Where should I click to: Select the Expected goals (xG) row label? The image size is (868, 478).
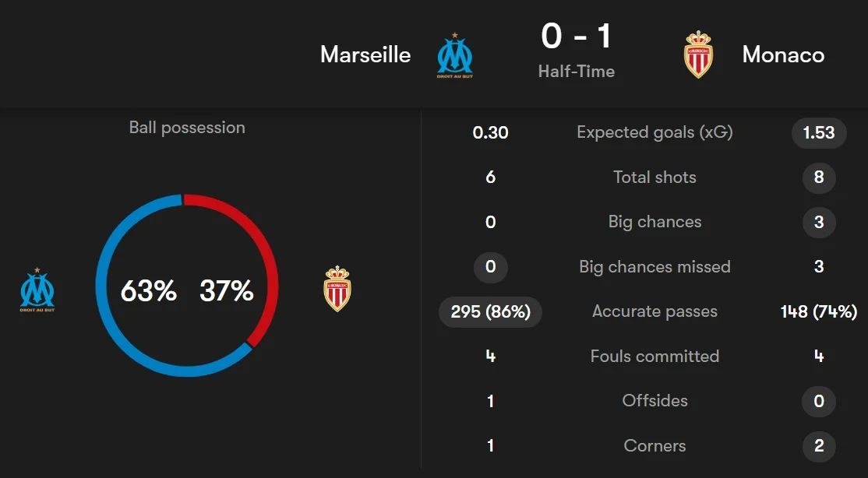[655, 132]
